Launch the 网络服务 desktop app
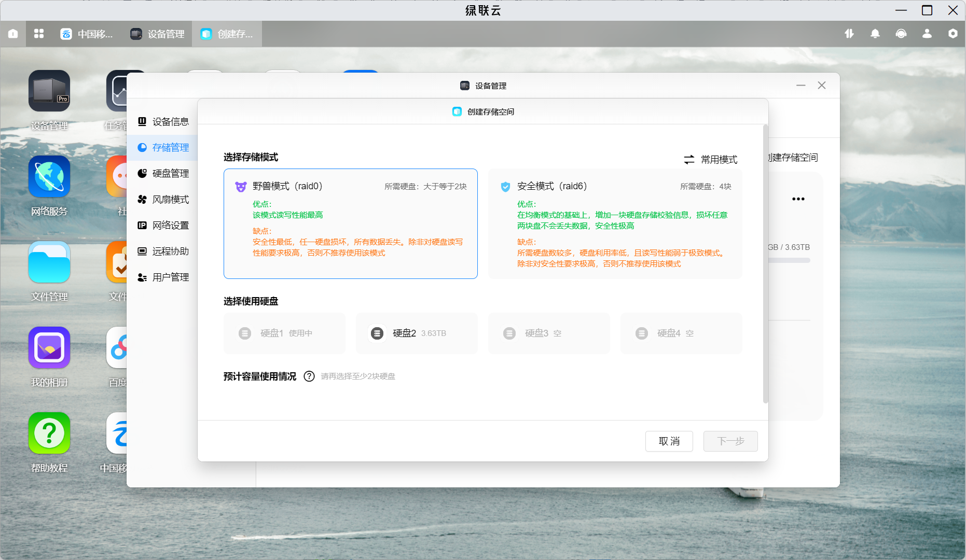The height and width of the screenshot is (560, 966). (x=49, y=176)
